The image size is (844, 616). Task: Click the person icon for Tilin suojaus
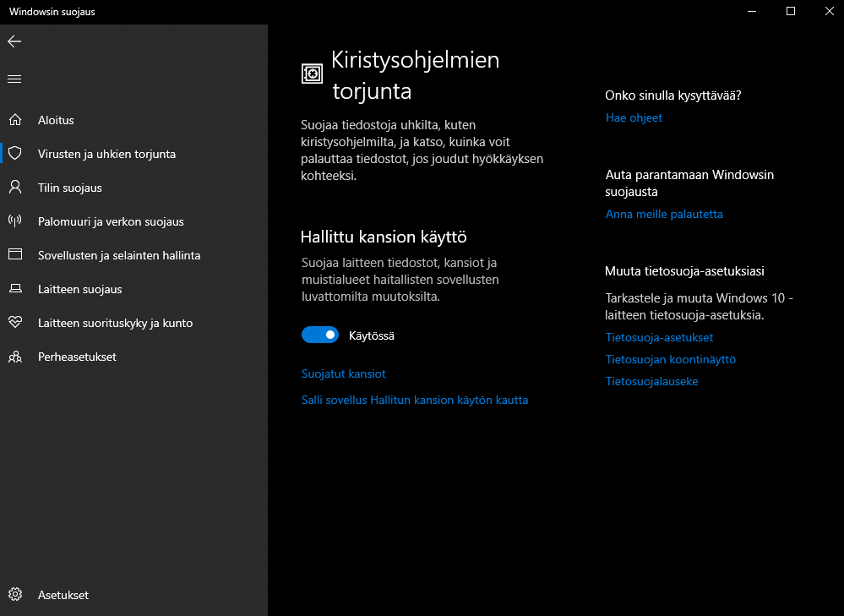click(15, 188)
